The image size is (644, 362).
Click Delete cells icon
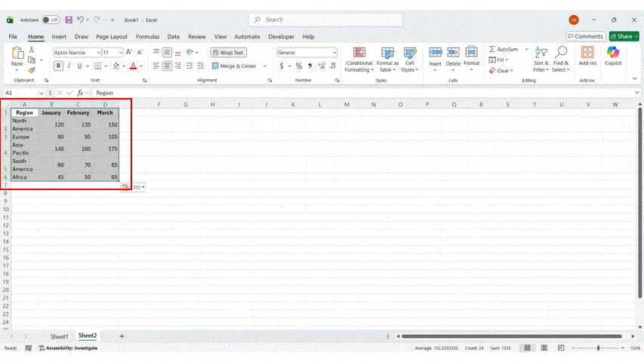(453, 53)
